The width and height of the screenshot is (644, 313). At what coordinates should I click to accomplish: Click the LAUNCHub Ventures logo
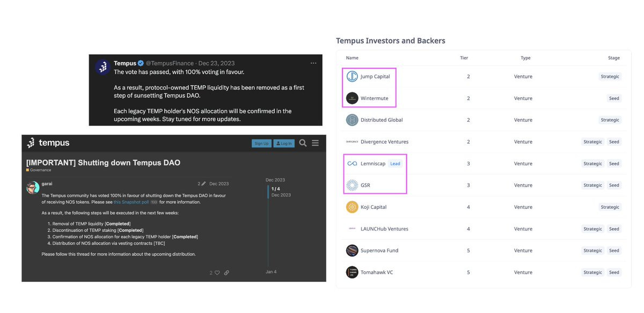[352, 229]
